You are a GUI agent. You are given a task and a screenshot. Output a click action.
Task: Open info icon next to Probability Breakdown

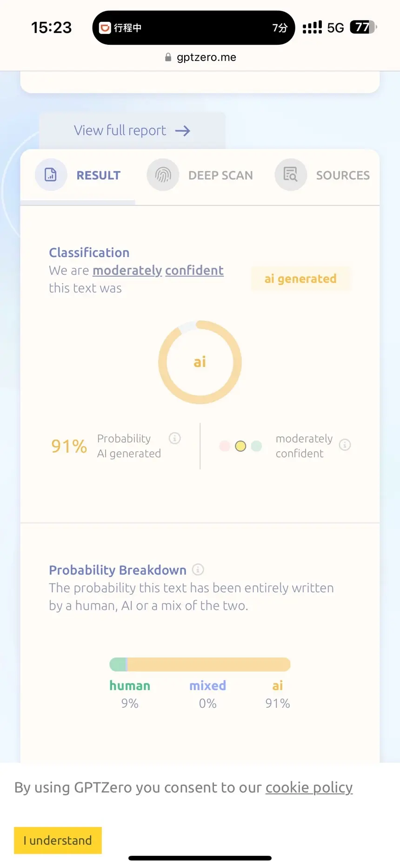pos(198,570)
